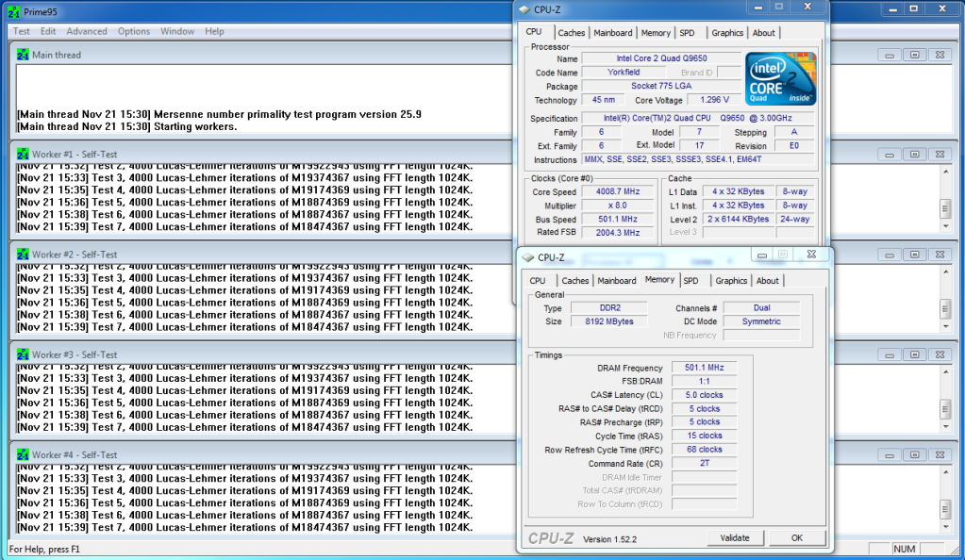Open the Help menu in Prime95
The width and height of the screenshot is (965, 560).
click(214, 31)
